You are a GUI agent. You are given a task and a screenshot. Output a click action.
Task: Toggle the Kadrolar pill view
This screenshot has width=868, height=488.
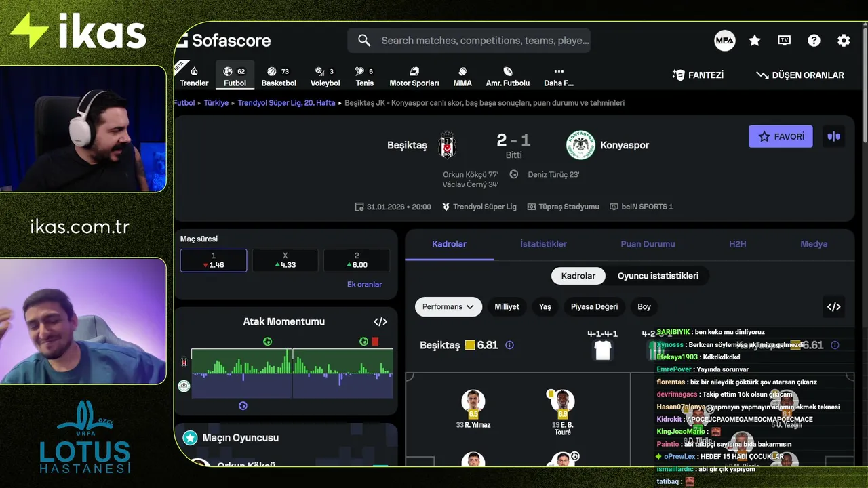pyautogui.click(x=578, y=276)
